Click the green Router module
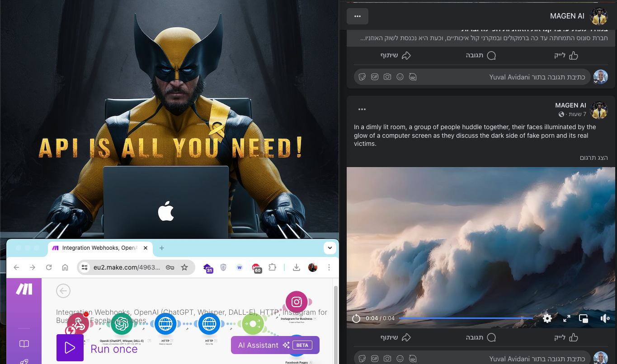The width and height of the screenshot is (617, 364). click(253, 323)
